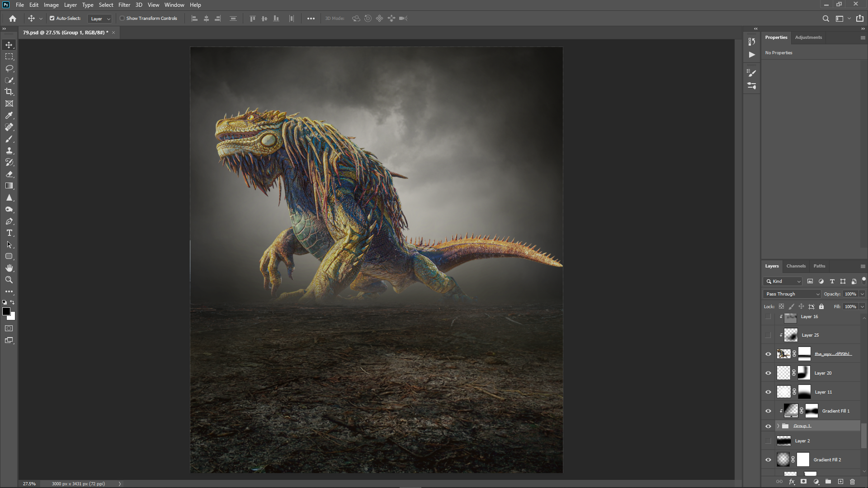868x488 pixels.
Task: Open the Search icon in options bar
Action: (826, 19)
